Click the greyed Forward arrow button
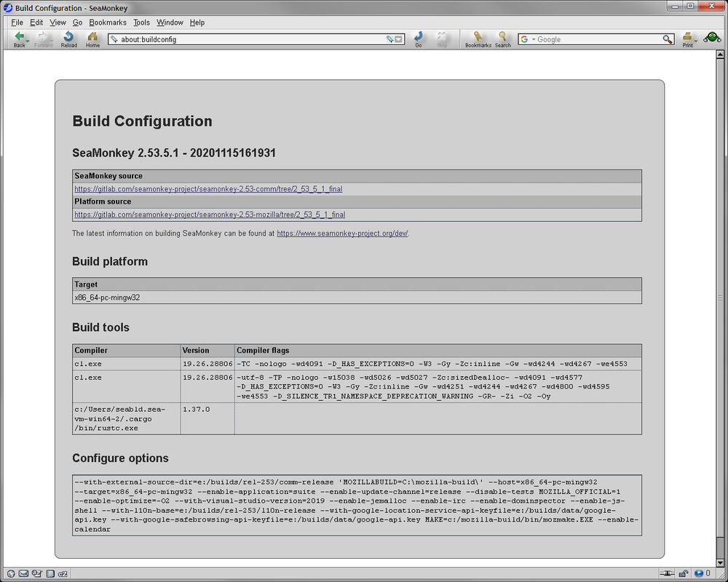 pyautogui.click(x=43, y=39)
